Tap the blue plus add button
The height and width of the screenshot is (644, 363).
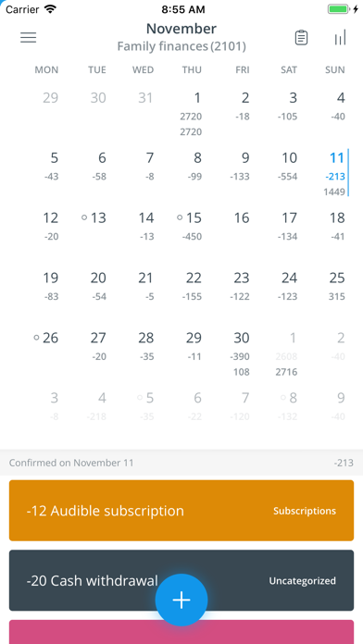click(x=181, y=601)
